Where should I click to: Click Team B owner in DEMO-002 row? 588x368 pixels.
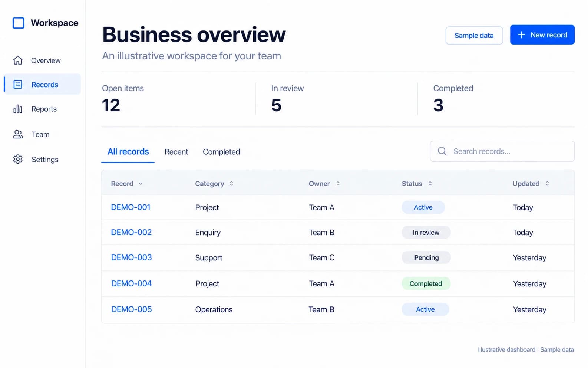(x=322, y=233)
